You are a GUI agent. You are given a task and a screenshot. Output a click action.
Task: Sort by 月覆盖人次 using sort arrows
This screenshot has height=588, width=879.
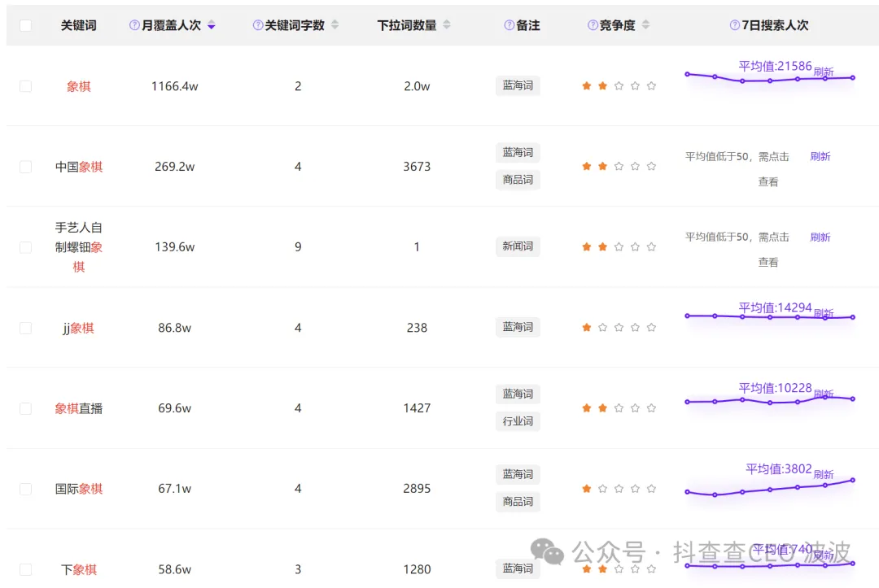pos(212,25)
